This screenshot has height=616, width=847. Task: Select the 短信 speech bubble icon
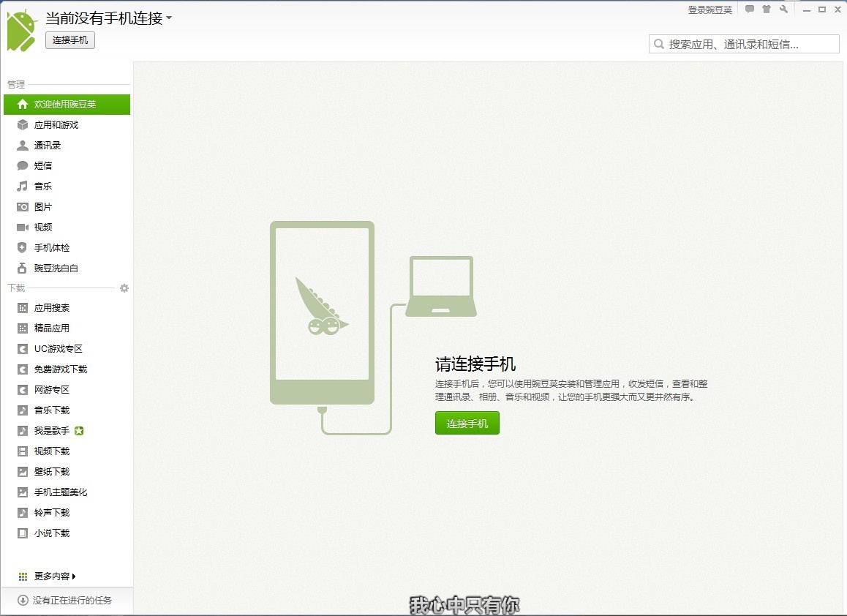[22, 166]
